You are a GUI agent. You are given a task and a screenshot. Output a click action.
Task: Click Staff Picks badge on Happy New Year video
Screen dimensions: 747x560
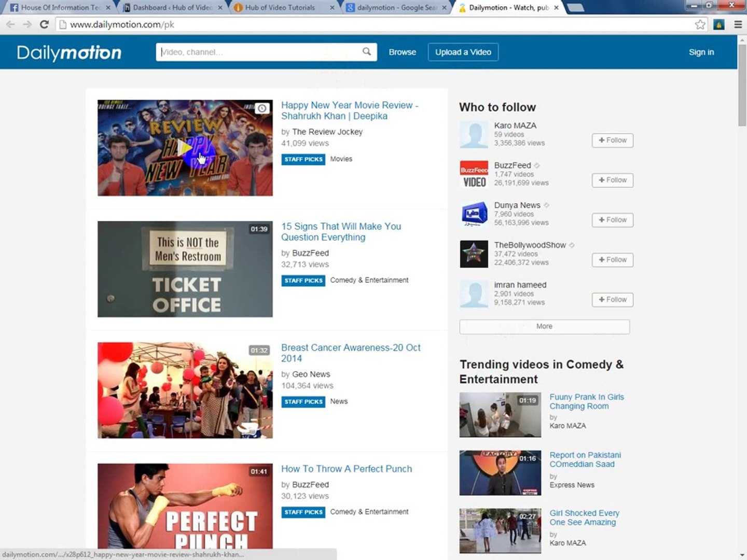pyautogui.click(x=303, y=159)
